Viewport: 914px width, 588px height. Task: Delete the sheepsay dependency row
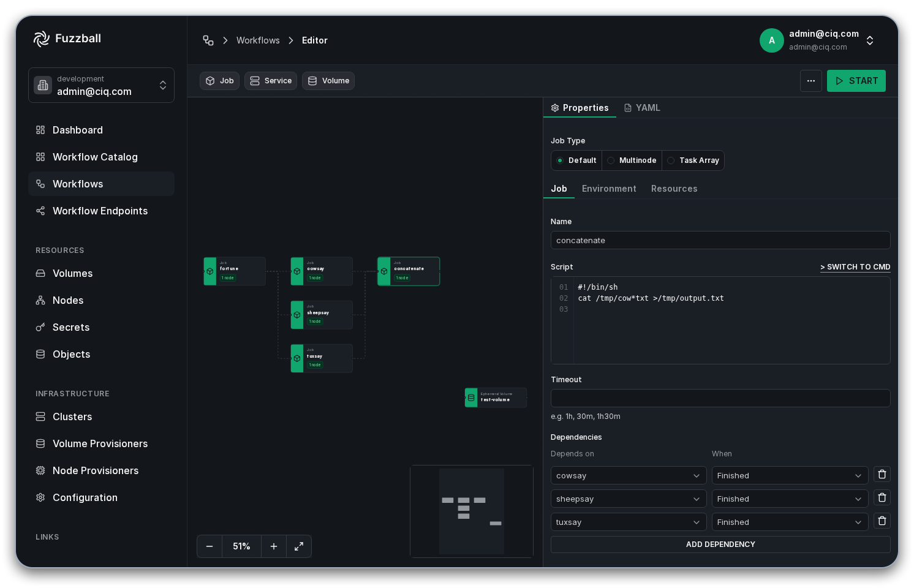[882, 498]
